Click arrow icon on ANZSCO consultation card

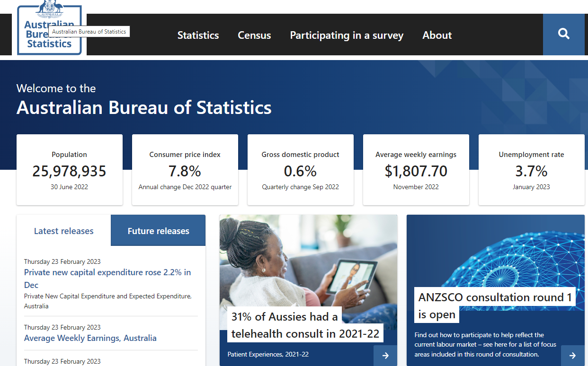coord(572,356)
